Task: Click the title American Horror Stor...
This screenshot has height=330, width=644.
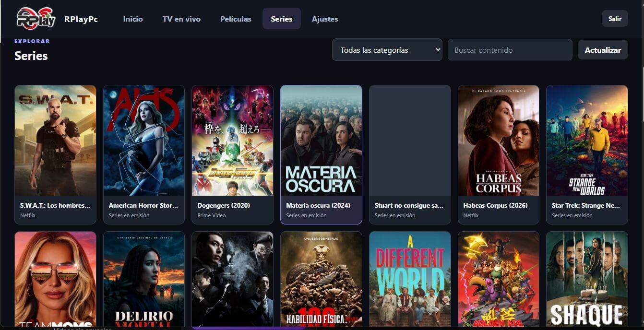Action: pyautogui.click(x=143, y=205)
